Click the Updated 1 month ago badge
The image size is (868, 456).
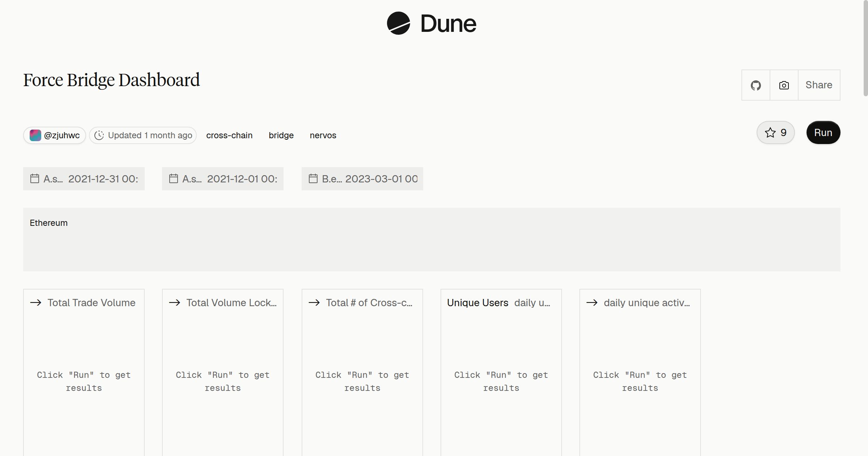[x=143, y=135]
